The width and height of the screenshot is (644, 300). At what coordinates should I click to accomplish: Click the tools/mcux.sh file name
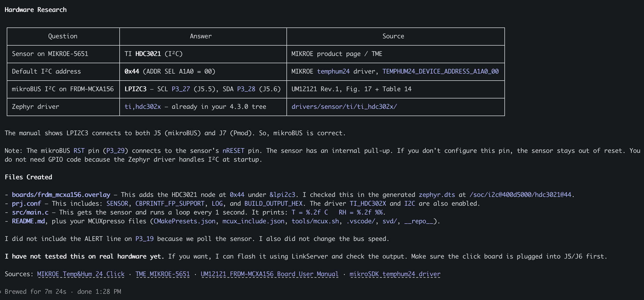(x=315, y=221)
